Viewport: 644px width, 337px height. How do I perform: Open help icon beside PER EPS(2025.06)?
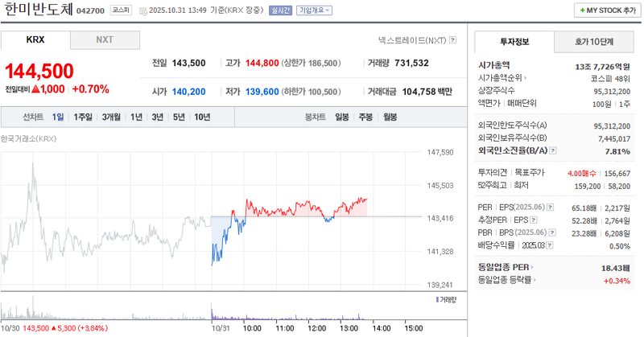point(550,208)
